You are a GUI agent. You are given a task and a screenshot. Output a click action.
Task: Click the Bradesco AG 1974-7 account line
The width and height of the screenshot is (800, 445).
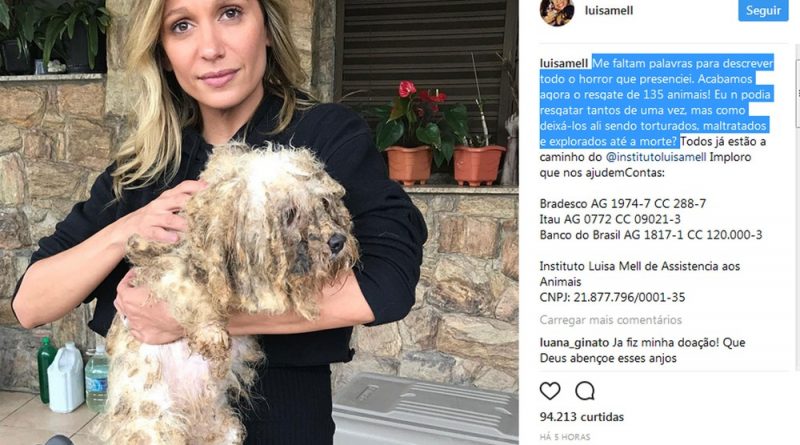click(x=622, y=204)
